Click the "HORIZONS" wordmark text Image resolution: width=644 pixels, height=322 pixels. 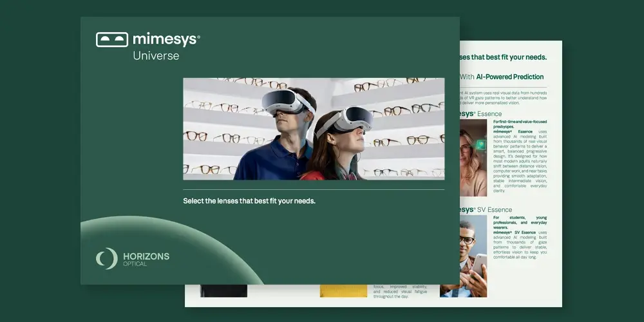pos(146,256)
